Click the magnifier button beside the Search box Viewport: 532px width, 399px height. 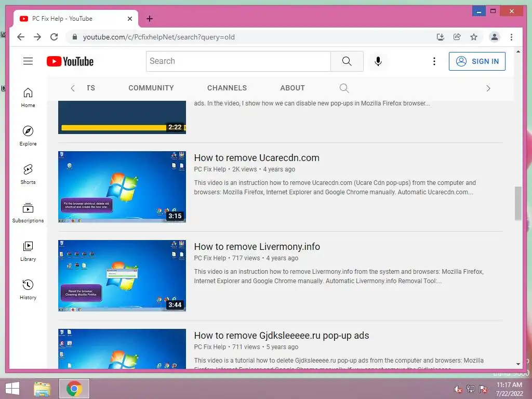[x=347, y=61]
